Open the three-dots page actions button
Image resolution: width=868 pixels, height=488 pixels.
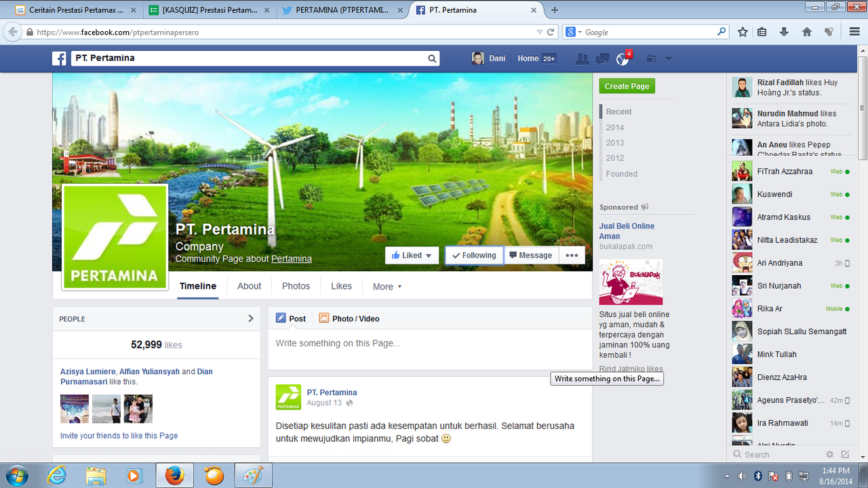click(572, 256)
